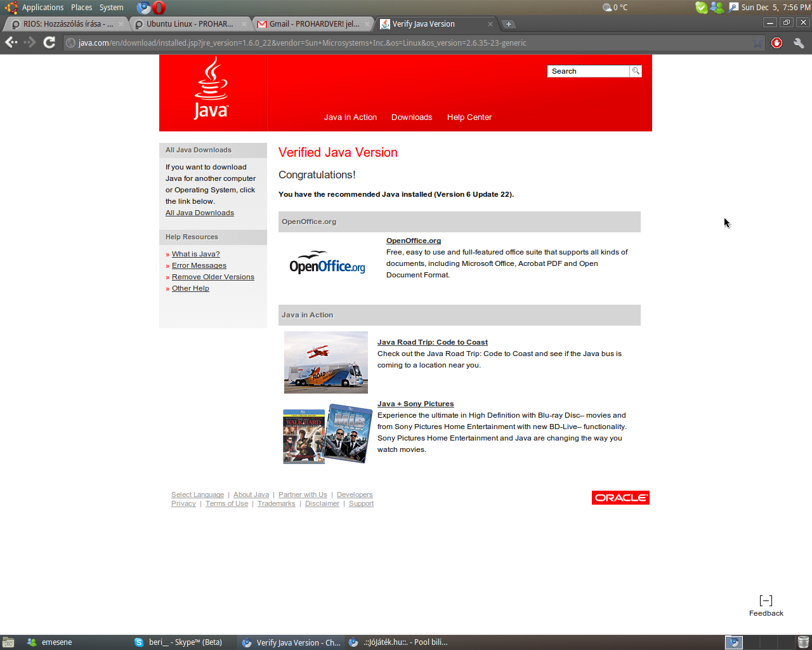
Task: Click the clock Sun Dec 5 7:56 PM
Action: coord(776,8)
